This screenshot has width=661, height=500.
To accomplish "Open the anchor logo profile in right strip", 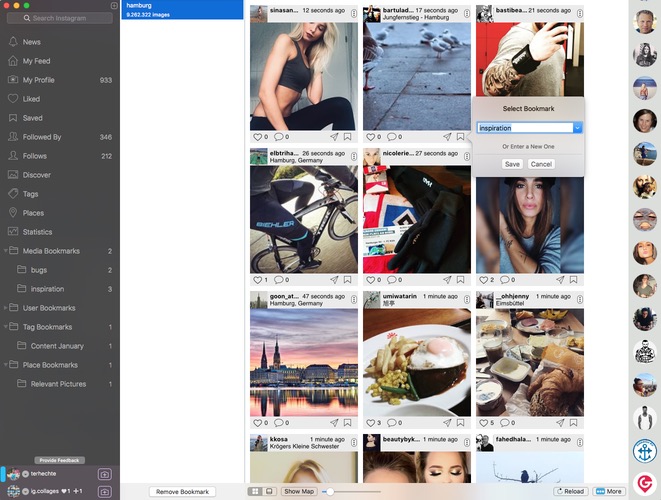I will tap(645, 451).
